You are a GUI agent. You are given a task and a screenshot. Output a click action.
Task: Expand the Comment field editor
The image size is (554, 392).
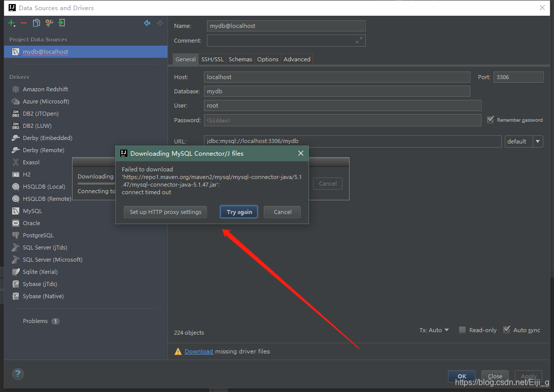click(x=359, y=40)
